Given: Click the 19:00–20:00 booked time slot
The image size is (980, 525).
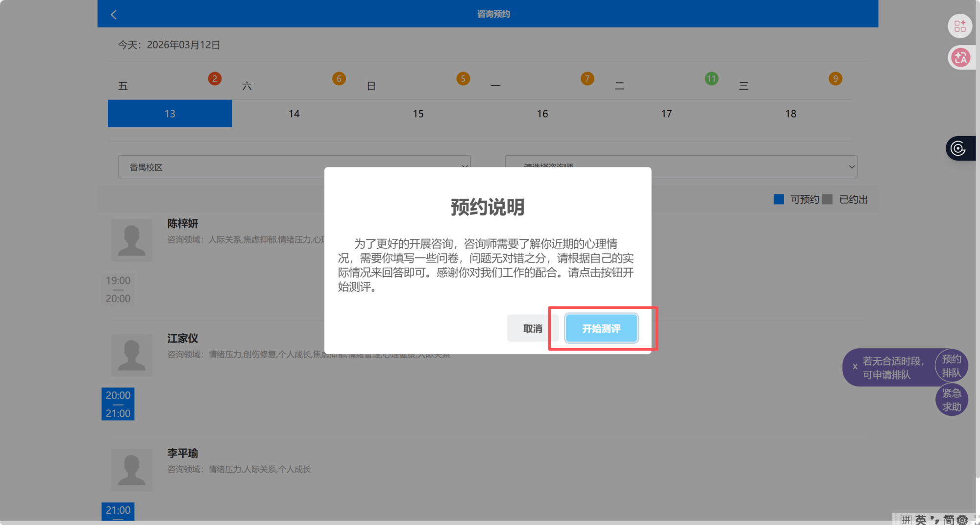Looking at the screenshot, I should click(118, 289).
